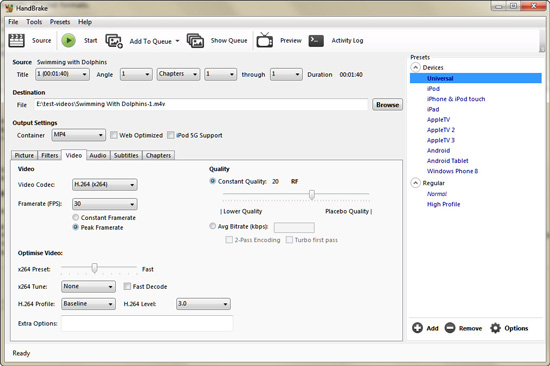Click the Add preset plus icon

pyautogui.click(x=417, y=328)
